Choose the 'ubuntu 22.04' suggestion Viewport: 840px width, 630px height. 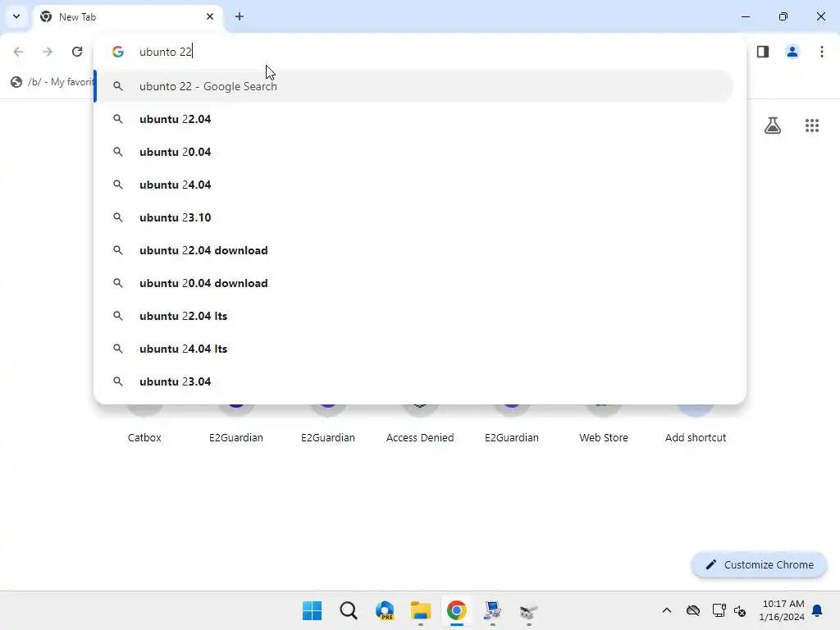point(413,119)
